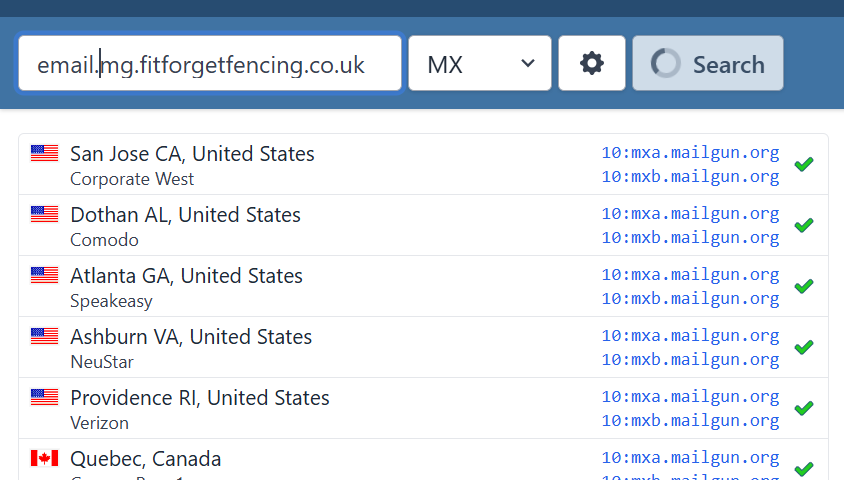Open the settings gear button

[592, 64]
